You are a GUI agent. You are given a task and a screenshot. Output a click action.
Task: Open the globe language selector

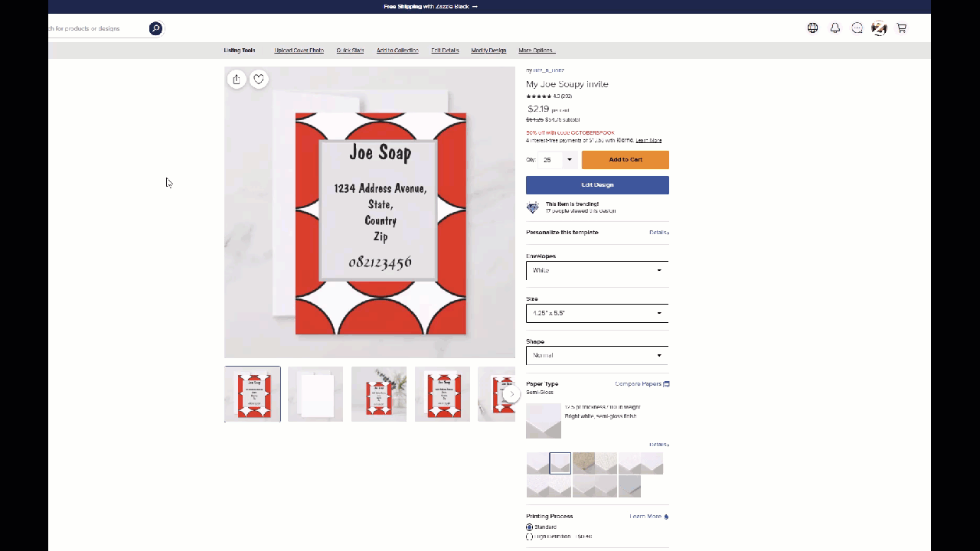click(812, 28)
